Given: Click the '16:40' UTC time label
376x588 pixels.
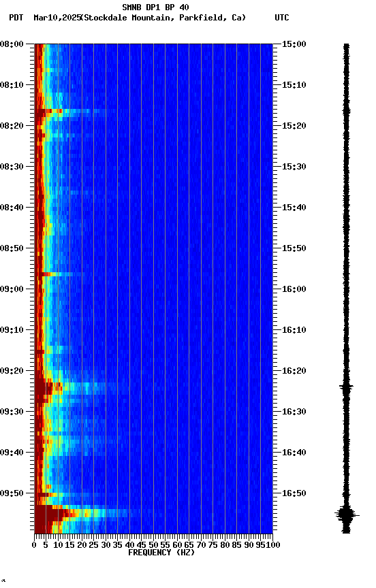Looking at the screenshot, I should pos(294,453).
